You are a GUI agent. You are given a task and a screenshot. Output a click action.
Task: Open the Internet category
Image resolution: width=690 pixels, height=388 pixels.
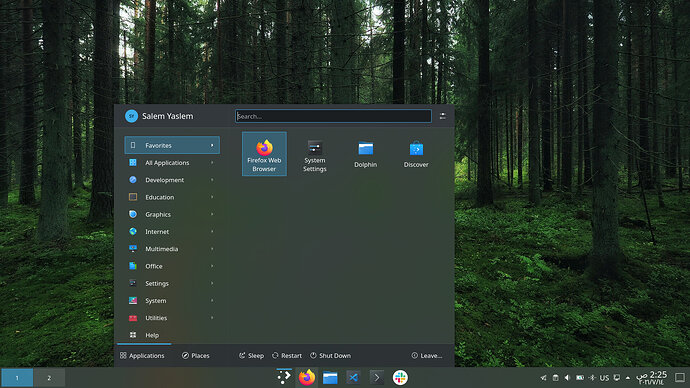(x=172, y=231)
